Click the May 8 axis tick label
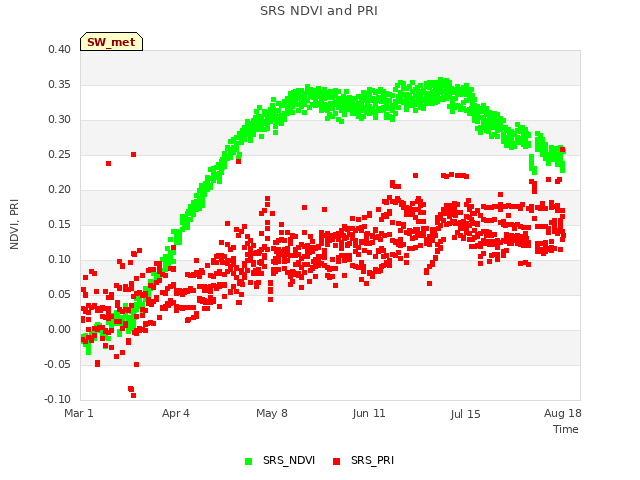This screenshot has height=480, width=640. [272, 413]
